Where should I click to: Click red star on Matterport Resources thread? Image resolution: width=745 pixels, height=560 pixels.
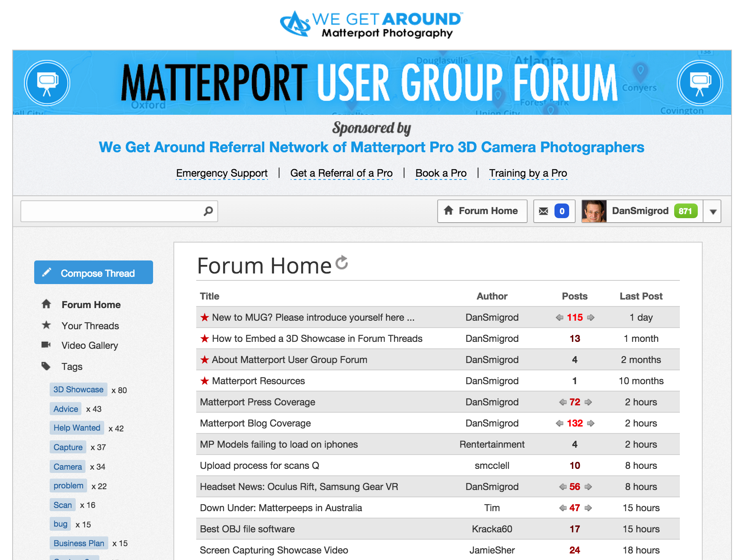click(205, 381)
